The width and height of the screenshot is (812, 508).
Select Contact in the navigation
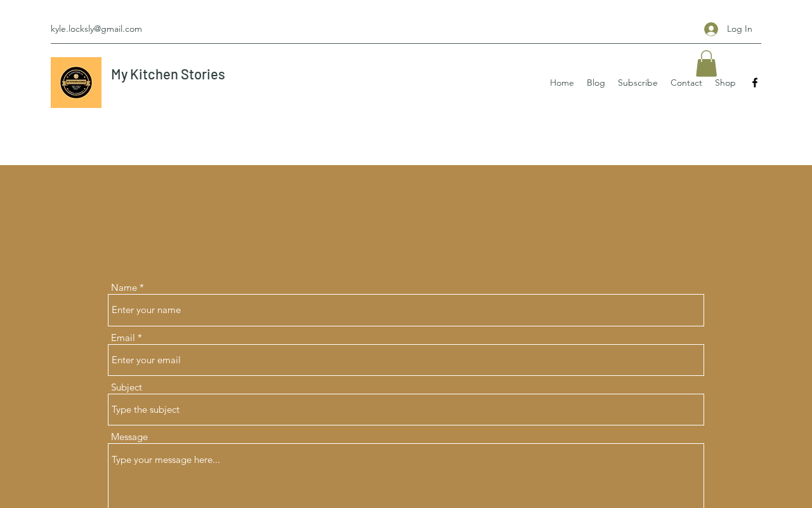click(x=686, y=83)
